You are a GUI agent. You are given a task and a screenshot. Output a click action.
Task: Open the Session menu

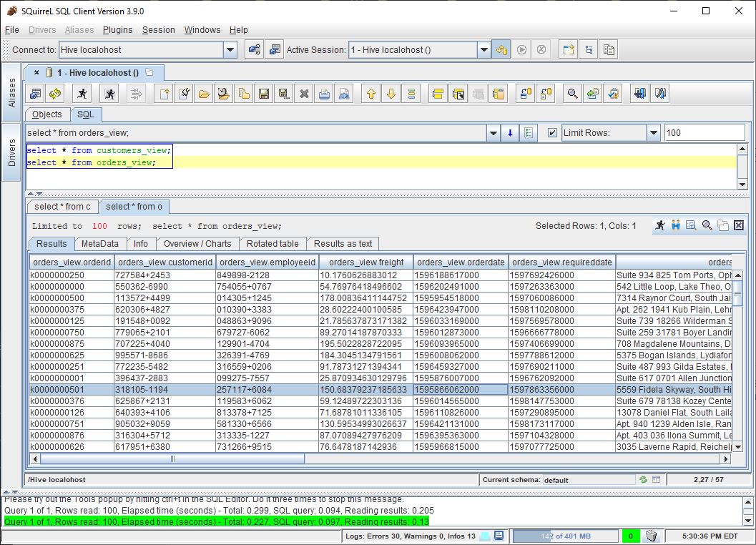pyautogui.click(x=158, y=30)
